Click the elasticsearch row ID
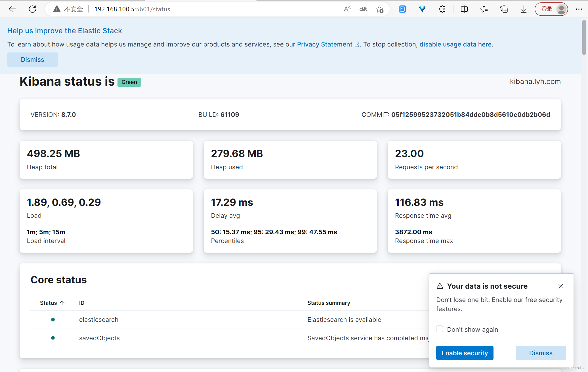Viewport: 588px width, 372px height. pos(99,320)
